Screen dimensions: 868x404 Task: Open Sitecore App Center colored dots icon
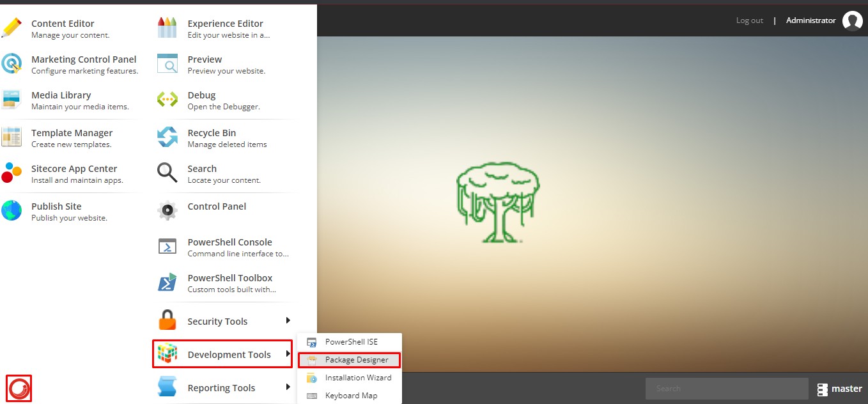[12, 173]
